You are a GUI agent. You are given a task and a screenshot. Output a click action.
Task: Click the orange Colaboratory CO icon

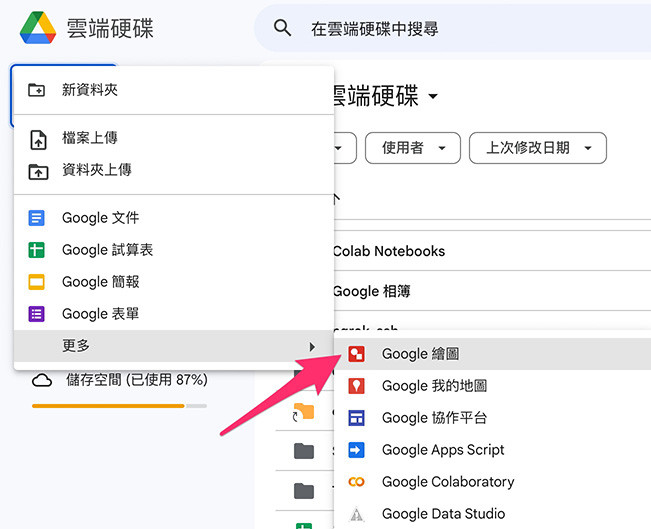[x=357, y=482]
